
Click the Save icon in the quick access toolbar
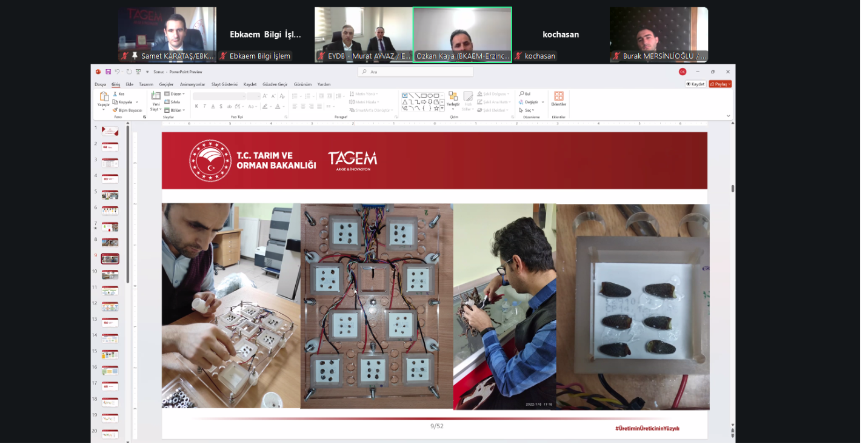[x=108, y=72]
